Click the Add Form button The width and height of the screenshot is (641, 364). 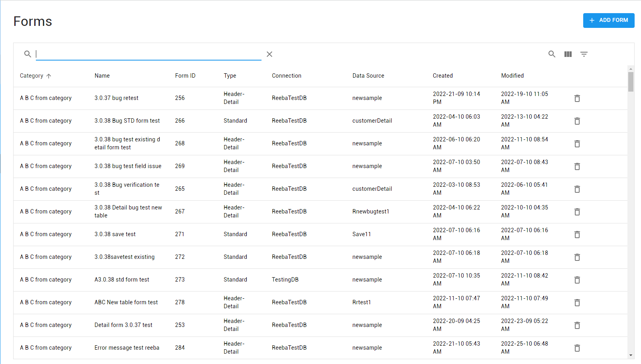(608, 20)
